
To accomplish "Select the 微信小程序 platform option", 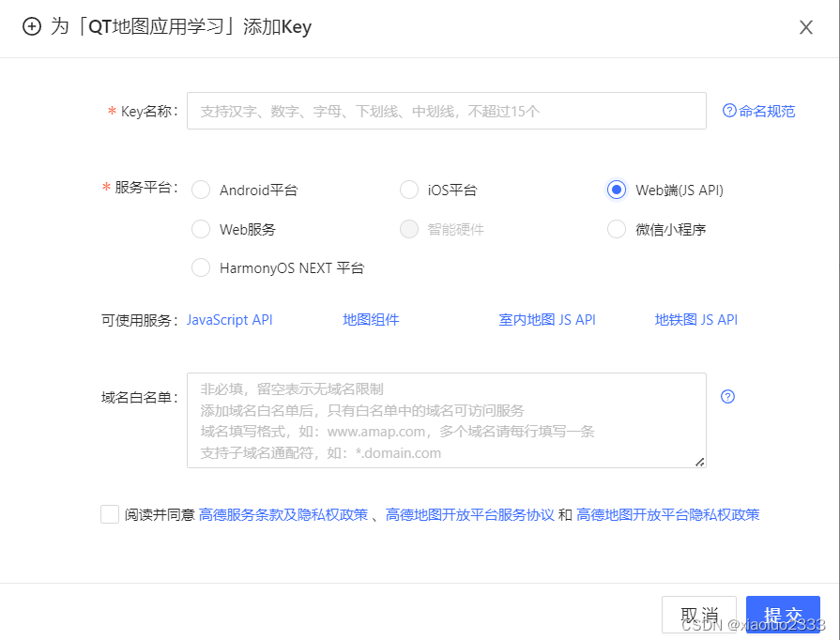I will point(617,229).
